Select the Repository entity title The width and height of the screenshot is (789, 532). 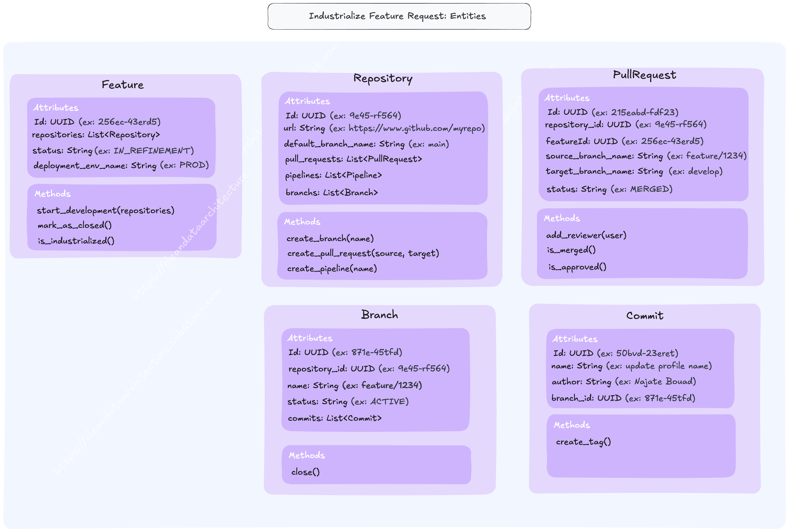point(383,78)
